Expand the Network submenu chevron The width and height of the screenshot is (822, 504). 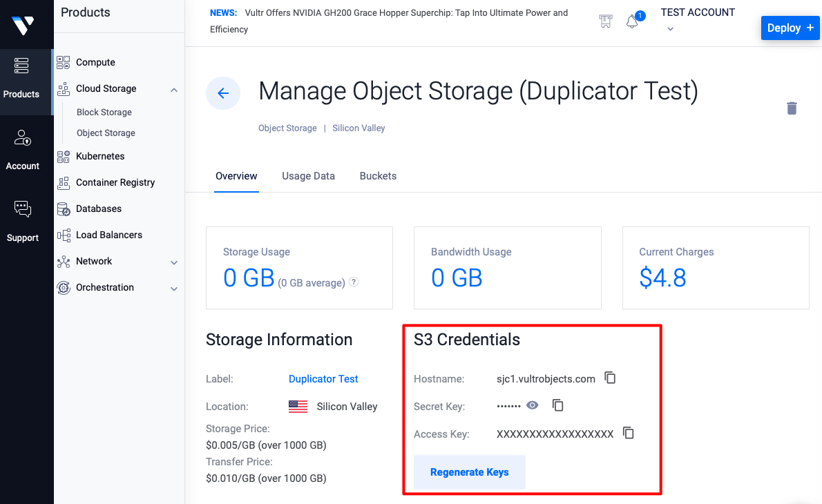(174, 262)
